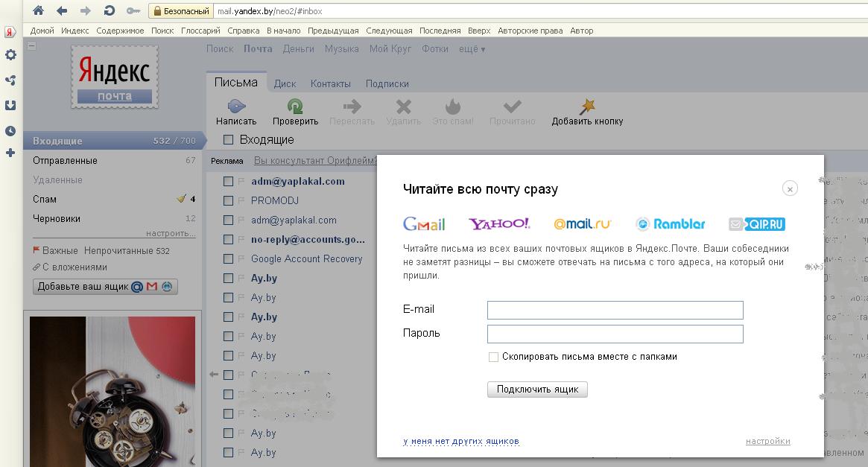
Task: Open the Деньги service link
Action: tap(298, 48)
